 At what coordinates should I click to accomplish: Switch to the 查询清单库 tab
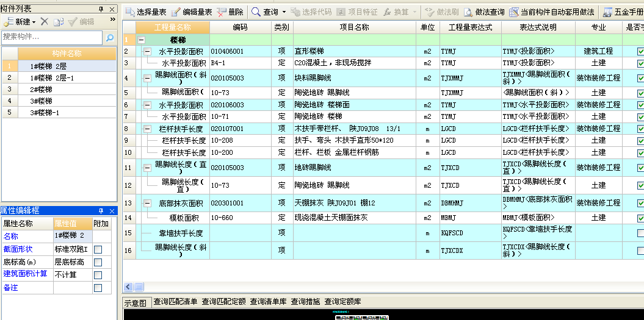269,302
